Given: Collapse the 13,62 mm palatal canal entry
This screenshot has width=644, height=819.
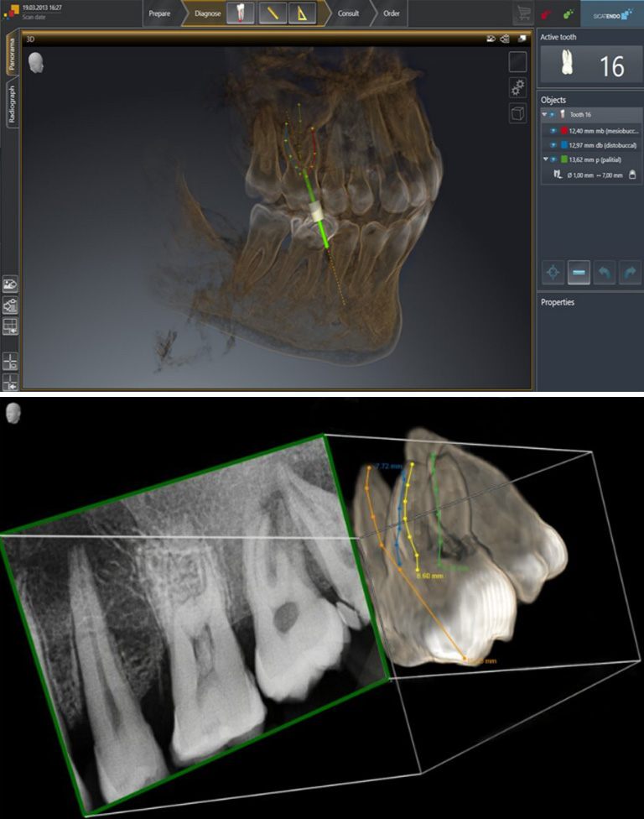Looking at the screenshot, I should (x=544, y=159).
